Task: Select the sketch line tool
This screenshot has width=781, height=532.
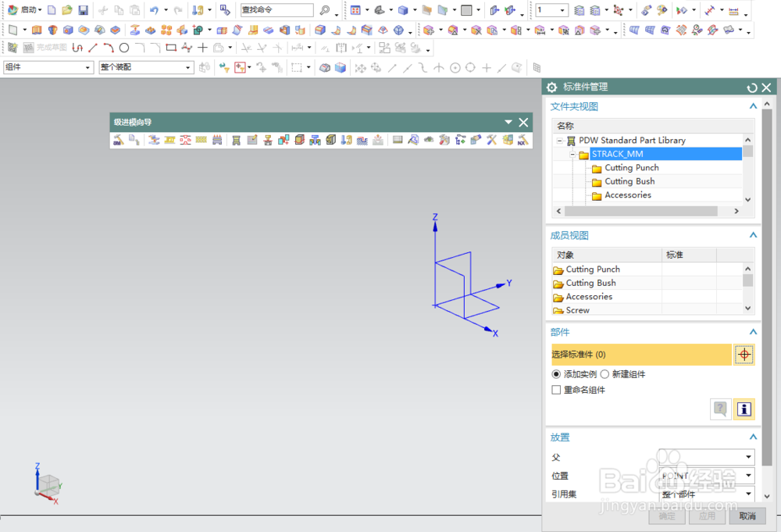Action: click(x=93, y=48)
